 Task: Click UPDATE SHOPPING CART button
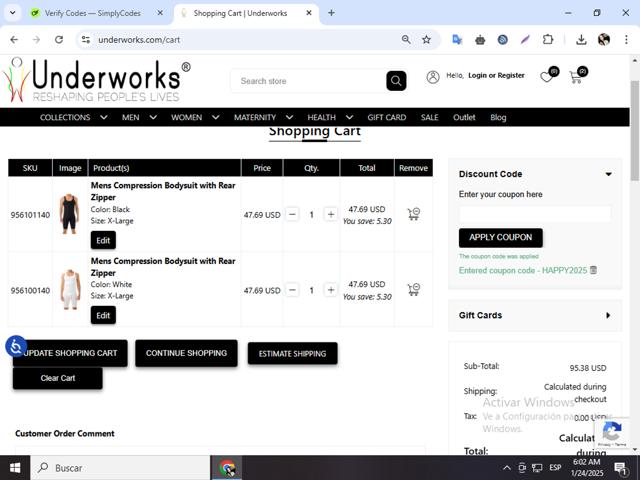[x=70, y=353]
